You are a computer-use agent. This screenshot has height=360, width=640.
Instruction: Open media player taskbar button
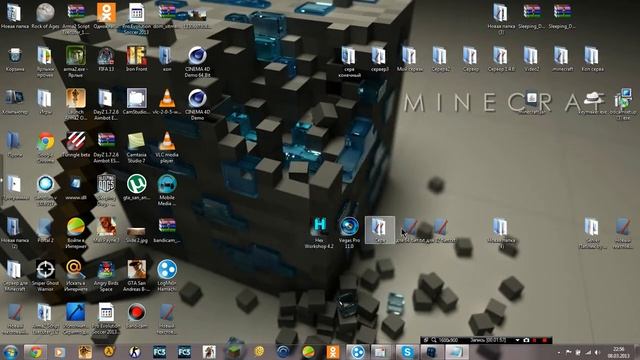coord(60,352)
